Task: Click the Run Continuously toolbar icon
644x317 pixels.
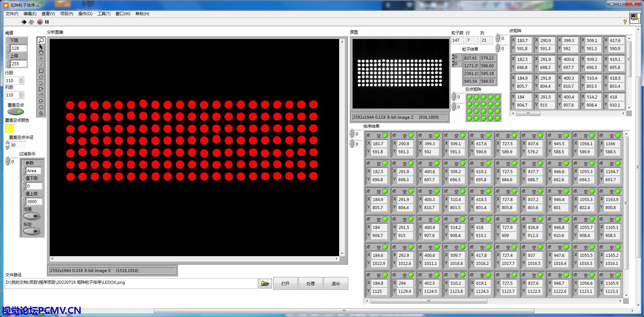Action: (31, 22)
